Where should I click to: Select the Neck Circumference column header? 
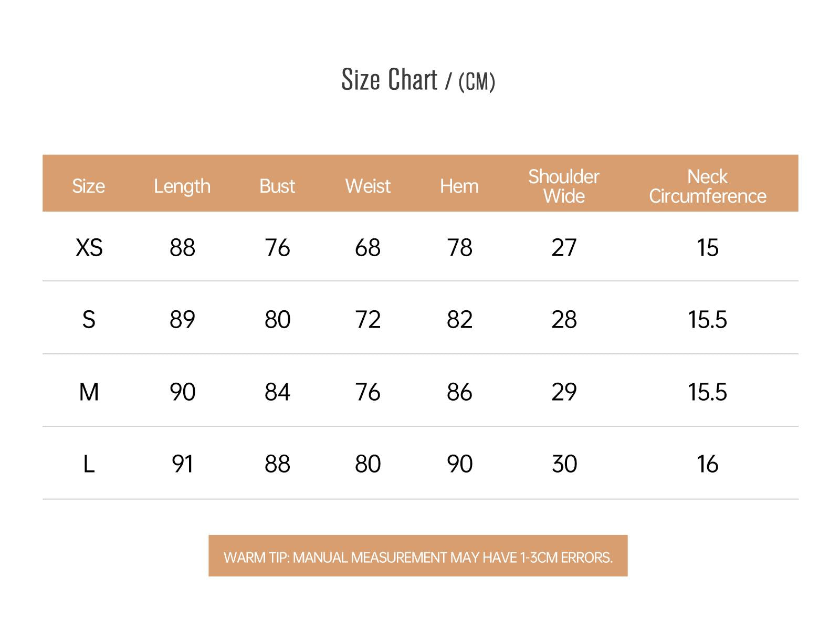(x=708, y=186)
